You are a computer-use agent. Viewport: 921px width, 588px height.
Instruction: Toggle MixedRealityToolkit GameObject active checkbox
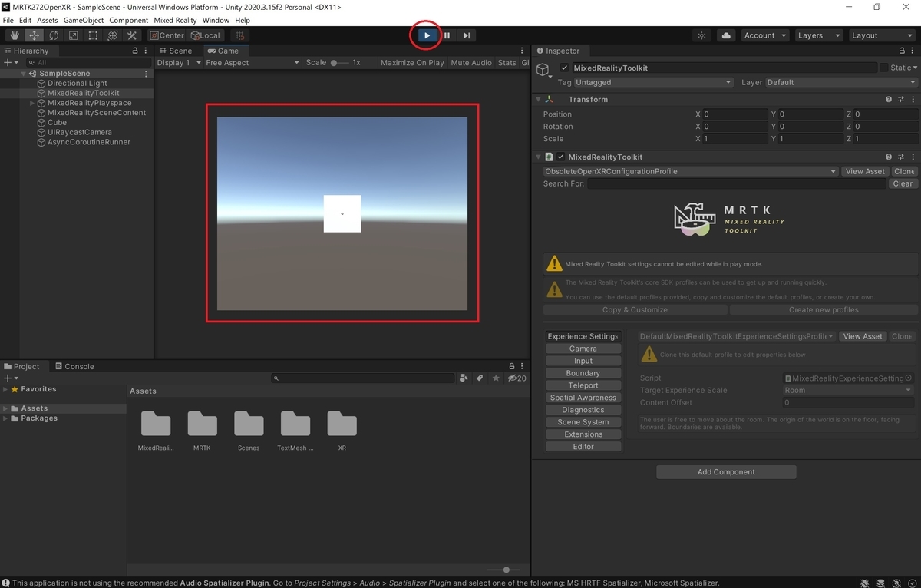(564, 68)
